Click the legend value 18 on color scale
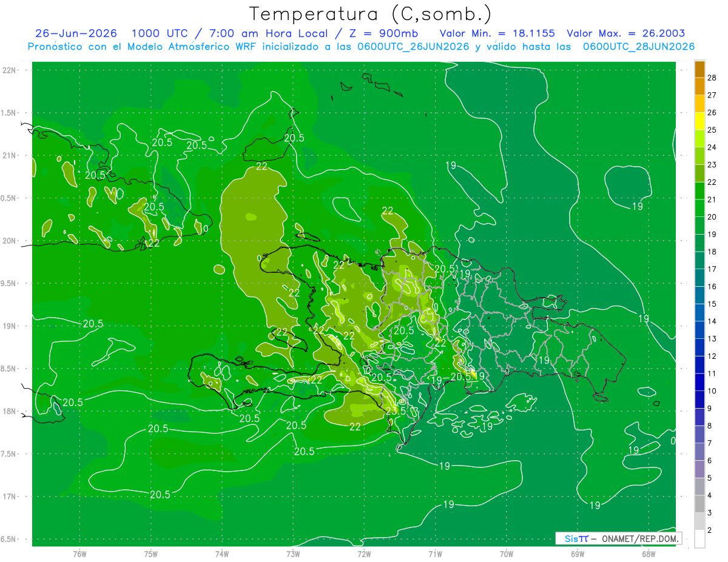Screen dimensions: 728x562 712,252
